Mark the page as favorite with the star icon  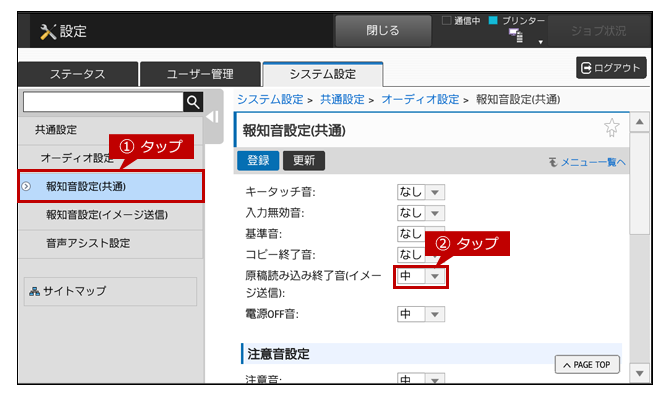pyautogui.click(x=611, y=128)
